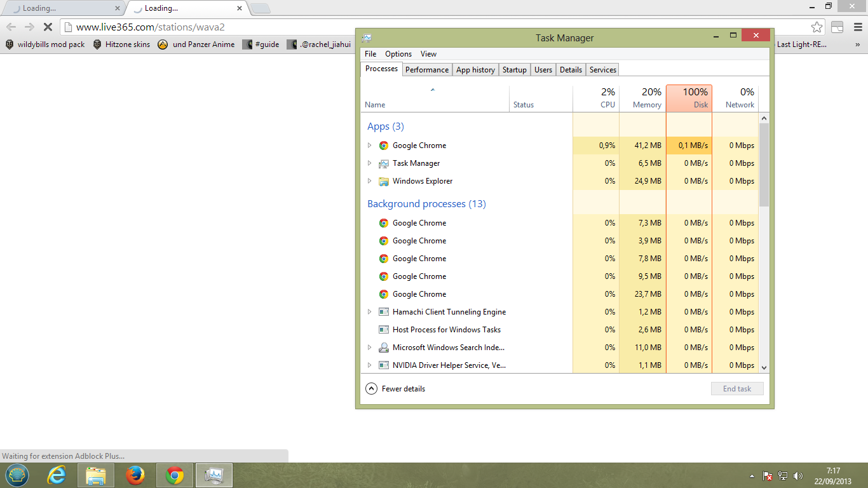The image size is (868, 488).
Task: Click the Fewer details arrow icon
Action: [371, 388]
